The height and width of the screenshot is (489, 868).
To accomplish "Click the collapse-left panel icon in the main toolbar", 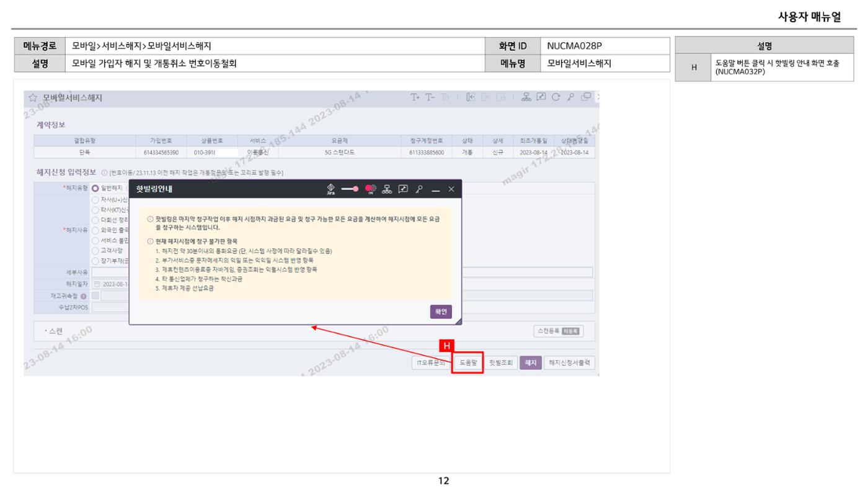I will point(471,97).
